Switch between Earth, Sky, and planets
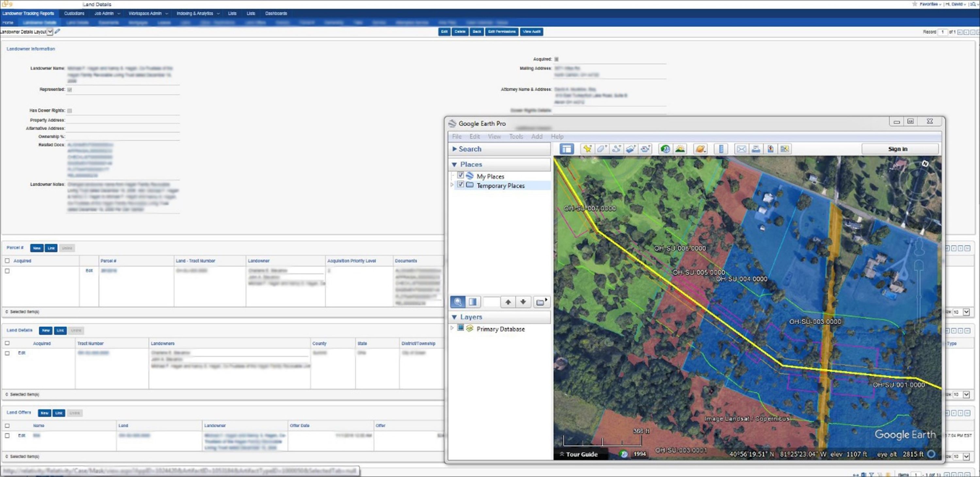The width and height of the screenshot is (980, 477). point(700,149)
